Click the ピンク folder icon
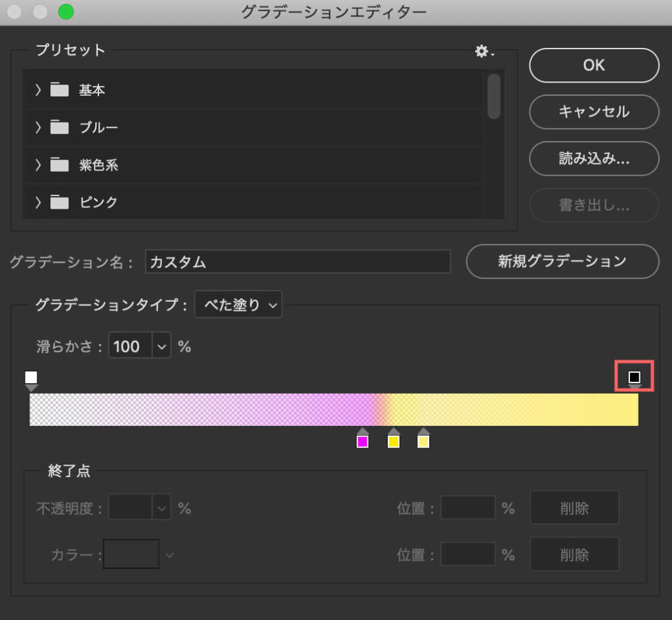672x620 pixels. click(x=60, y=202)
